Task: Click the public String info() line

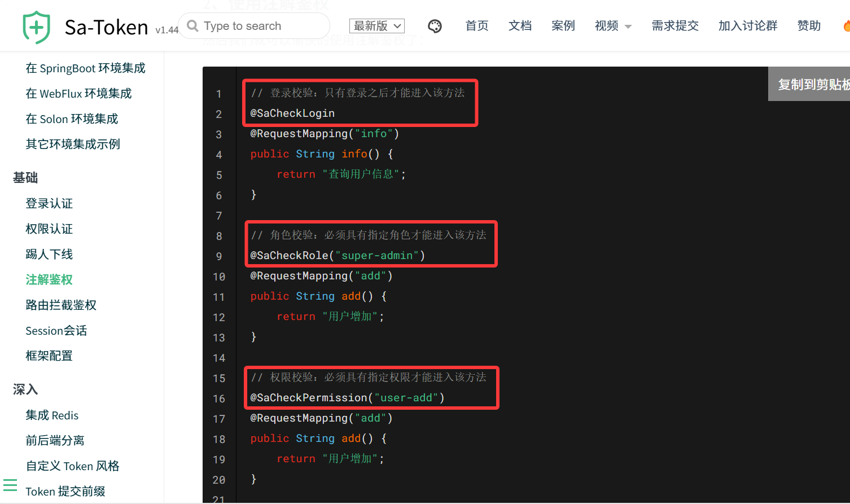Action: click(x=322, y=154)
